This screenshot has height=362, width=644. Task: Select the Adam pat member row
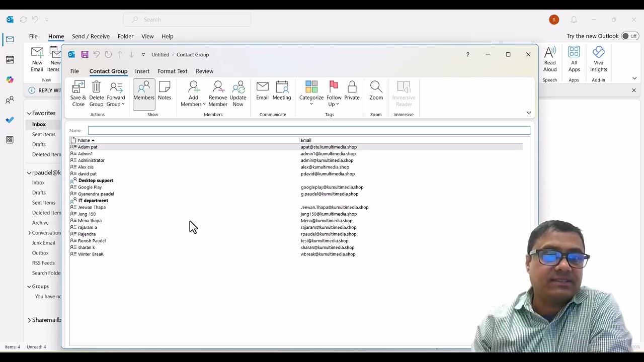point(296,147)
